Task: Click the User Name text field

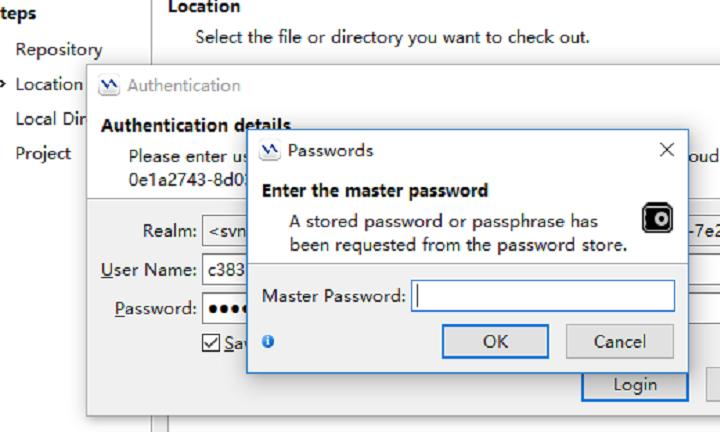Action: [225, 269]
